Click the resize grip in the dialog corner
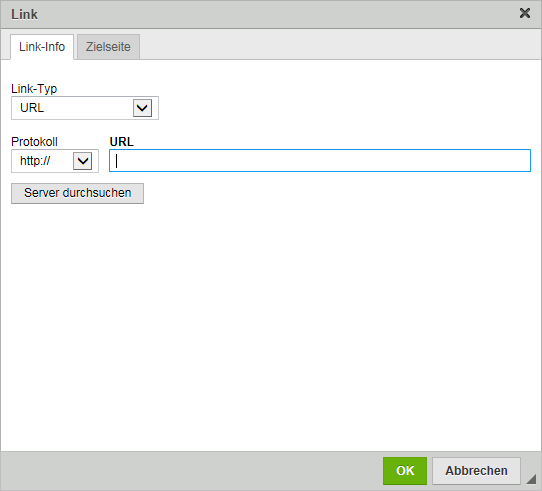The height and width of the screenshot is (491, 542). pyautogui.click(x=531, y=479)
